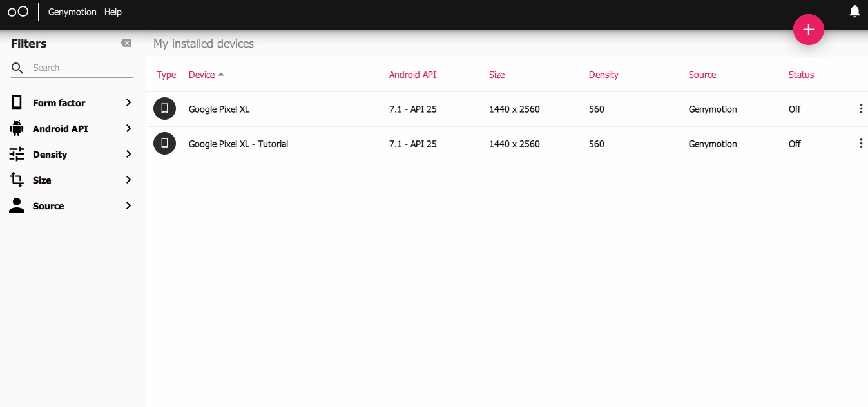Viewport: 868px width, 407px height.
Task: Click the Device column sort arrow
Action: click(221, 75)
